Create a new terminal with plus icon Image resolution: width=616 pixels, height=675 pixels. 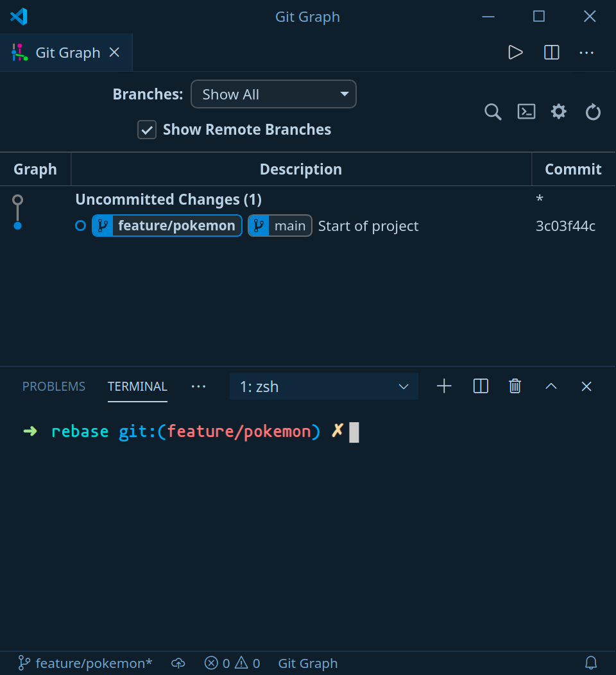click(x=444, y=386)
